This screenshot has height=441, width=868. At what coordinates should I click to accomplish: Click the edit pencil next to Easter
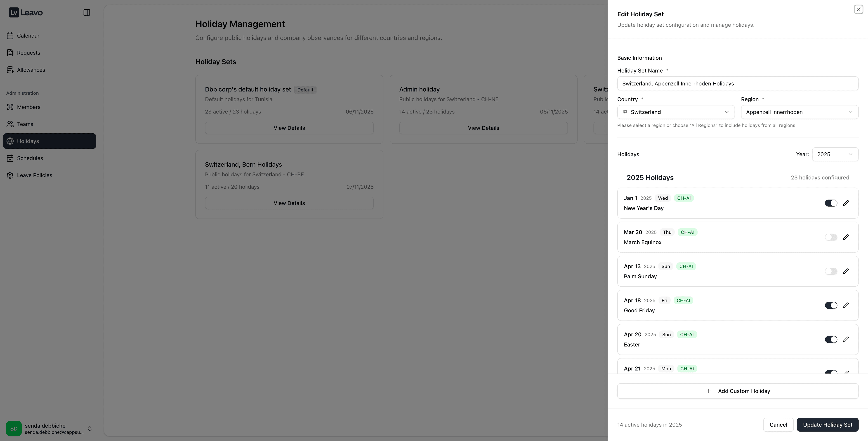click(846, 339)
